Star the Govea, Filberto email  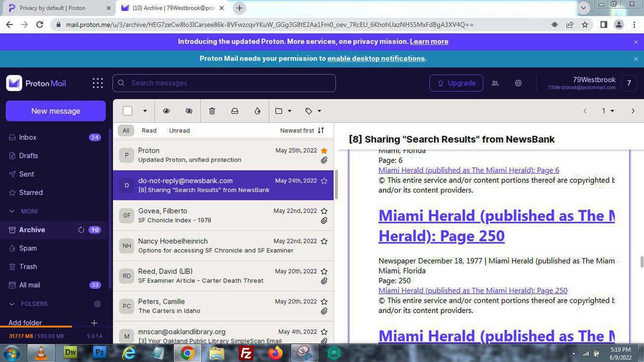coord(324,211)
